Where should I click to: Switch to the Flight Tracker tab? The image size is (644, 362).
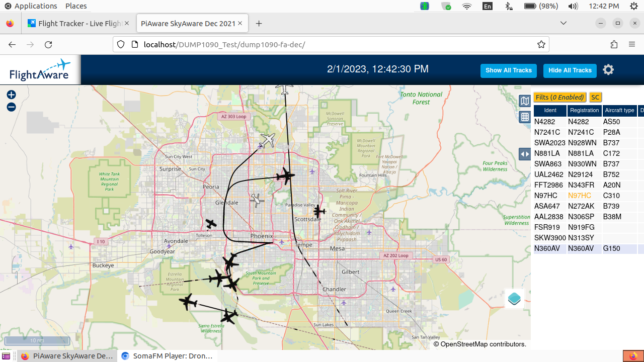coord(79,24)
